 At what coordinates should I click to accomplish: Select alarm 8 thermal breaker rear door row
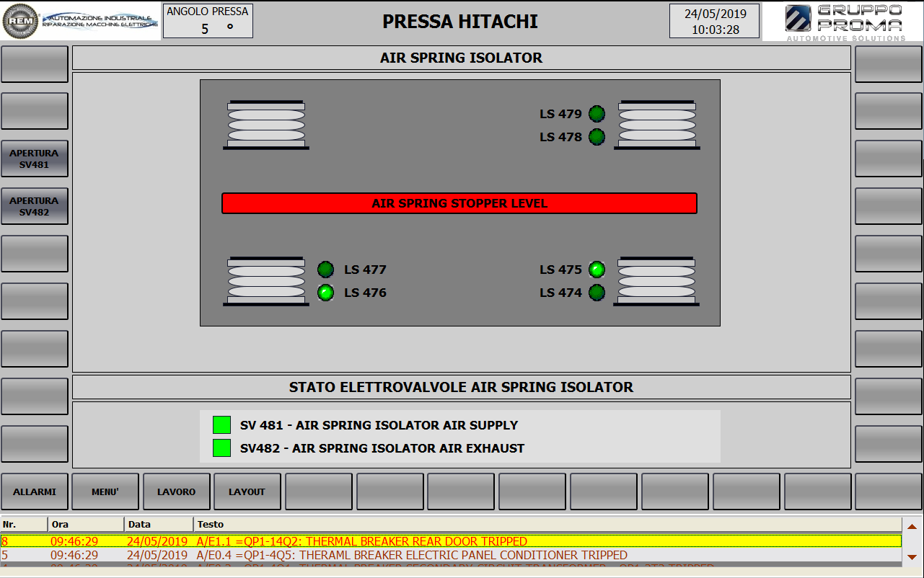(451, 541)
